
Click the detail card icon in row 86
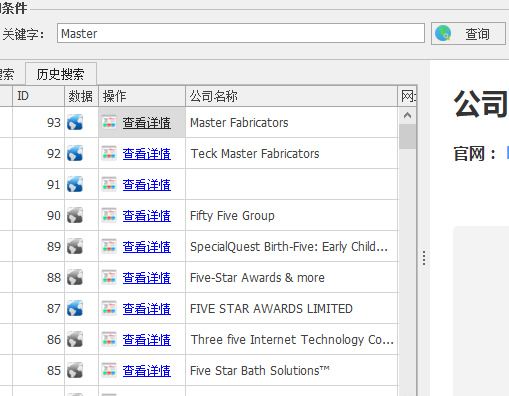tap(109, 339)
